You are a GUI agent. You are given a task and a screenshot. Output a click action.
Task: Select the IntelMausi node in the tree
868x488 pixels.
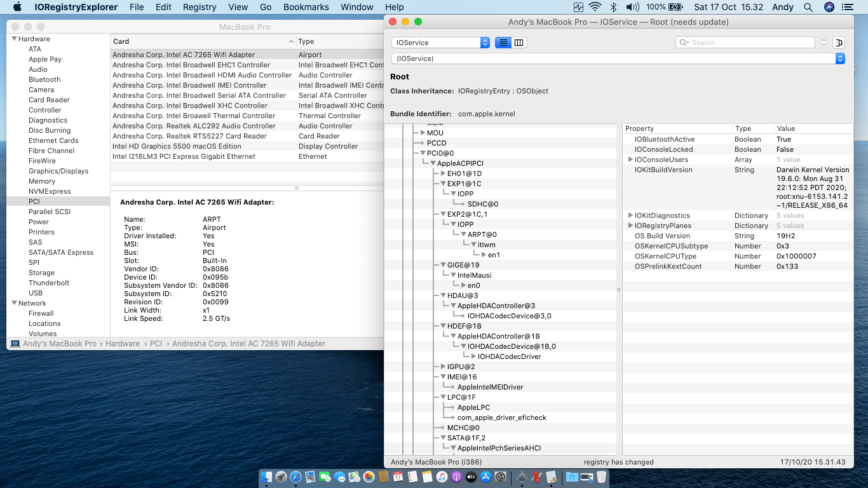474,275
